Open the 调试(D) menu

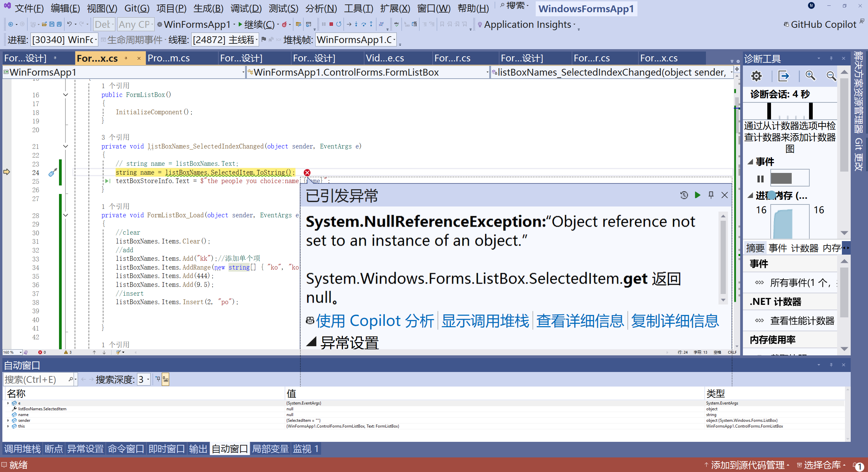pos(246,8)
